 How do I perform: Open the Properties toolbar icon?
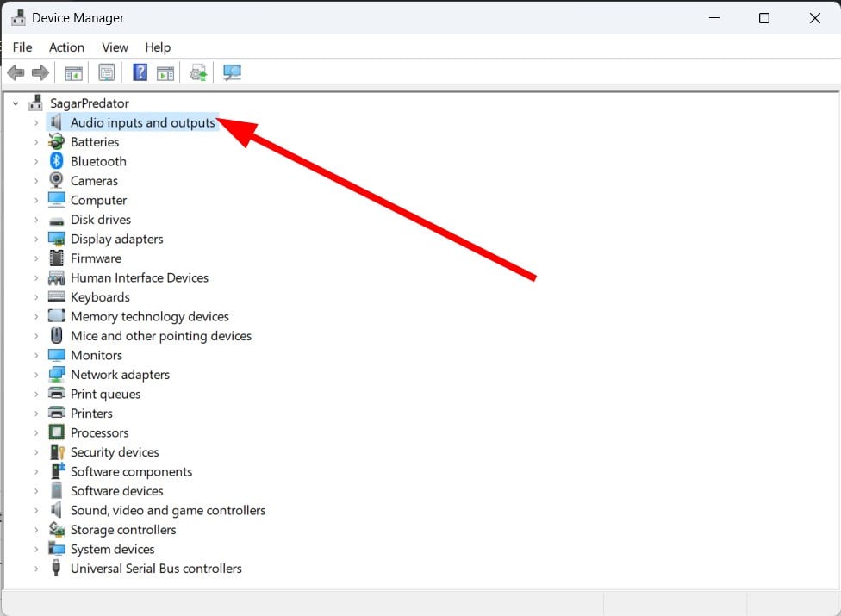coord(107,72)
